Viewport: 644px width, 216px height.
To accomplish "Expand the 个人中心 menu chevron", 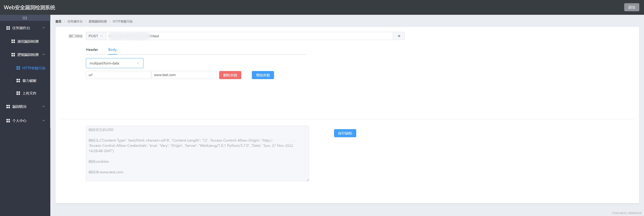I will [x=43, y=121].
